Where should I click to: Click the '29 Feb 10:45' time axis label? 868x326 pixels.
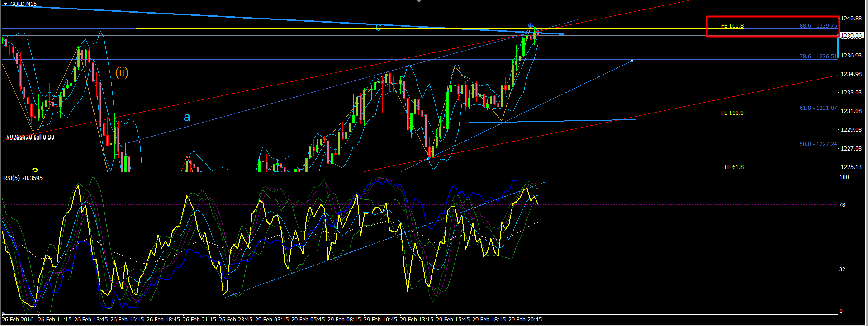[380, 320]
